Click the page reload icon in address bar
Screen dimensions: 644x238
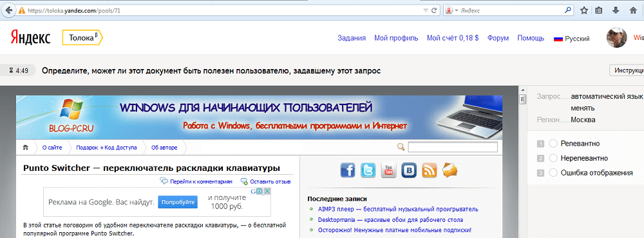click(433, 11)
